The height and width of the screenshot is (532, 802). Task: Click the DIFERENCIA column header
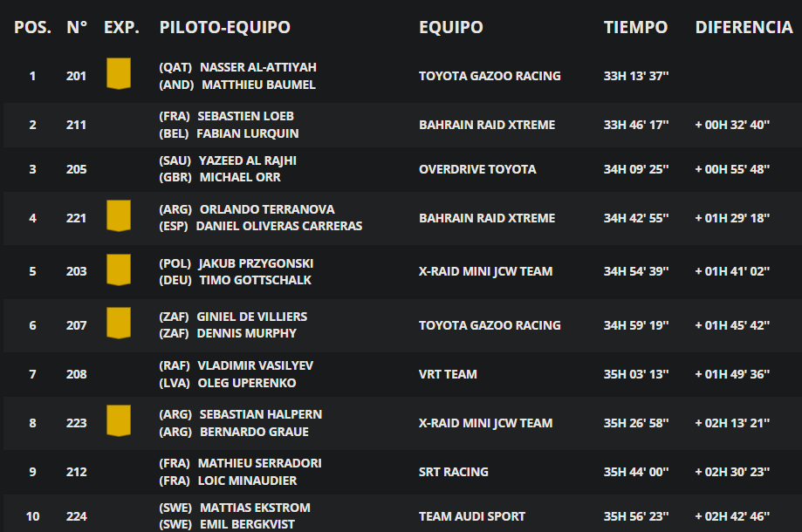coord(744,27)
